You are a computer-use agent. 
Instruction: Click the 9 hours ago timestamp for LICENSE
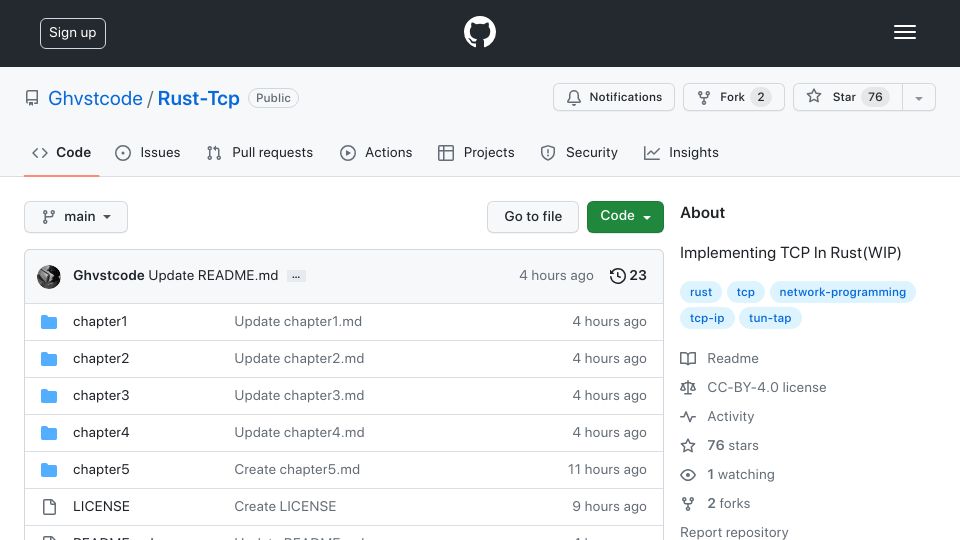pos(609,506)
